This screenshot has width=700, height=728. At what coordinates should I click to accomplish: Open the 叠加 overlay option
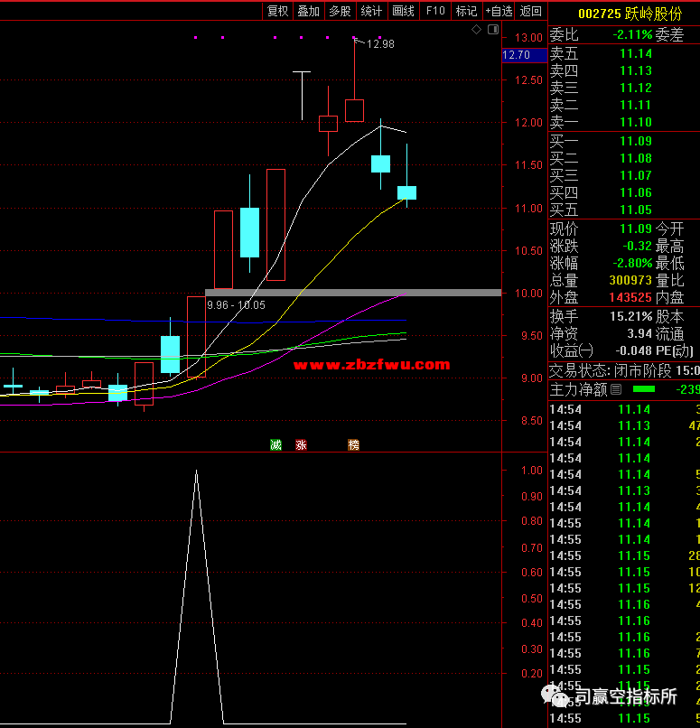[x=308, y=11]
